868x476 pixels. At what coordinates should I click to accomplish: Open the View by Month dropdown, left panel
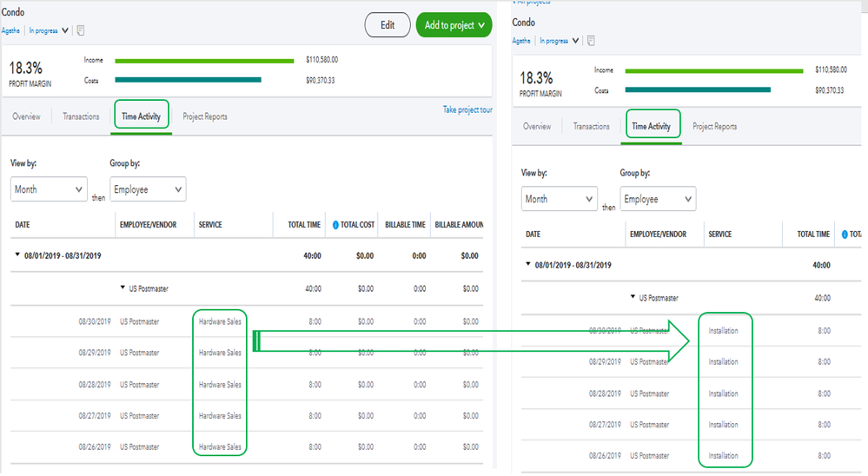(x=49, y=189)
